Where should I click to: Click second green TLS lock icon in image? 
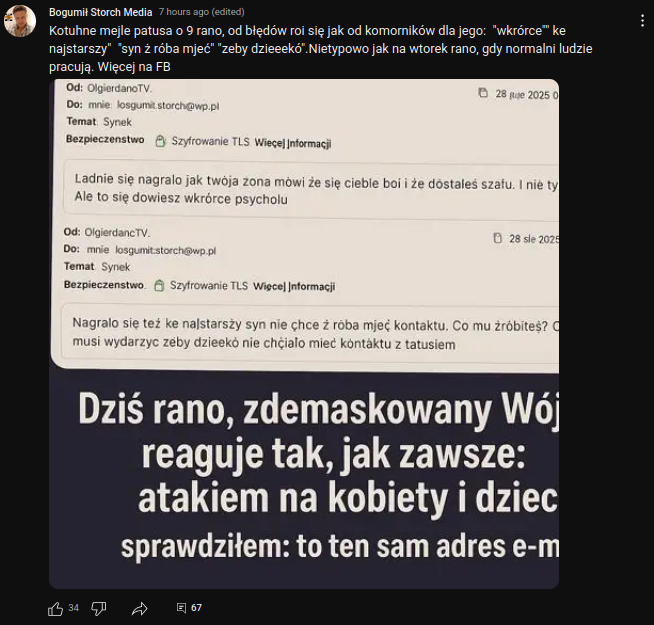pos(159,286)
